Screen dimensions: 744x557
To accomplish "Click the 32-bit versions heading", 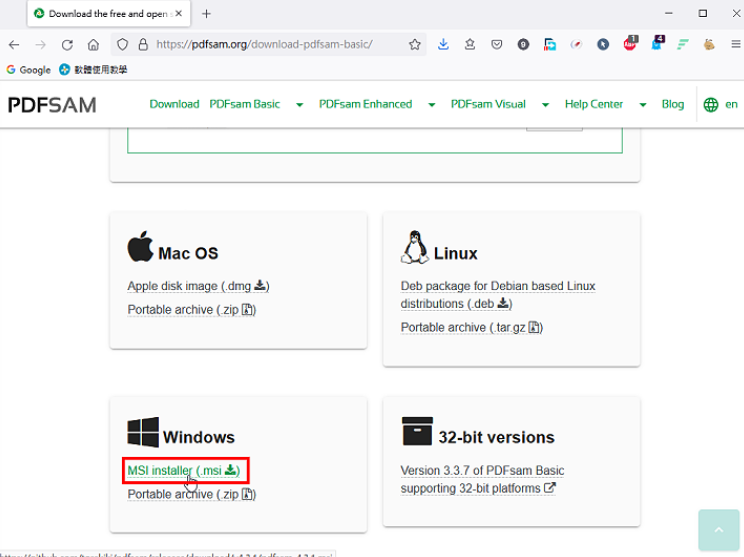I will pyautogui.click(x=496, y=437).
